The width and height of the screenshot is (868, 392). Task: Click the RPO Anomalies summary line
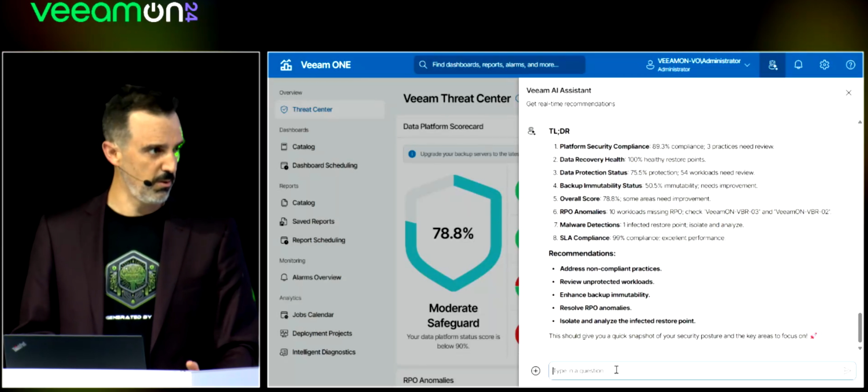point(695,211)
